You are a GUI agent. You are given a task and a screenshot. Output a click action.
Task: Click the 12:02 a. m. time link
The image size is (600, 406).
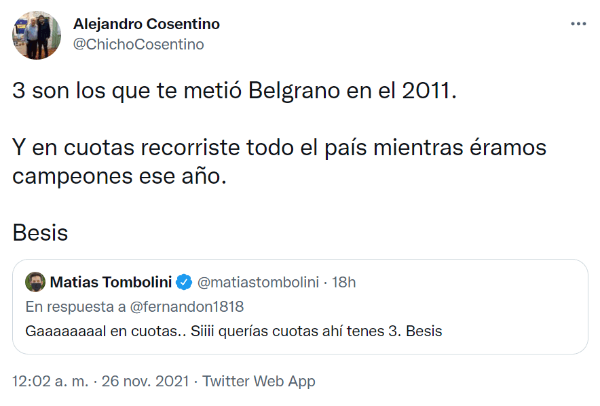(x=50, y=381)
